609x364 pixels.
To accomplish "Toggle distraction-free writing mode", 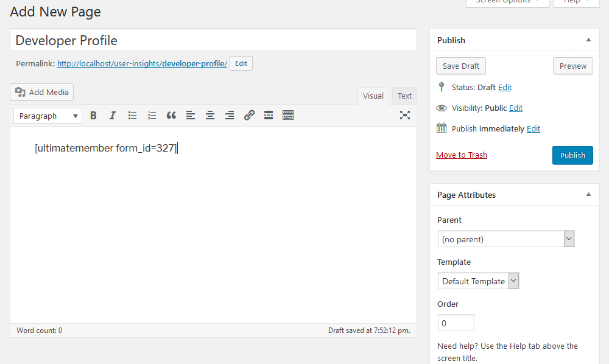I will pyautogui.click(x=405, y=115).
